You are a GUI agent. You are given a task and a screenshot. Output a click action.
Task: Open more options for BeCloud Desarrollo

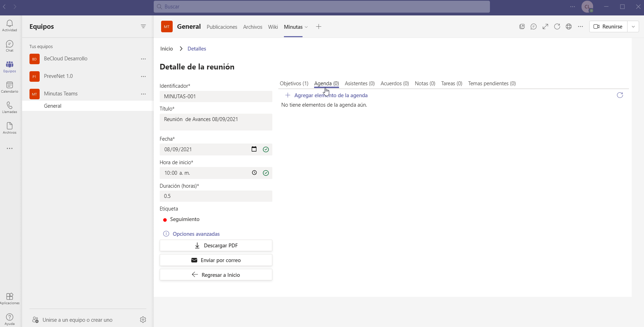pos(143,59)
